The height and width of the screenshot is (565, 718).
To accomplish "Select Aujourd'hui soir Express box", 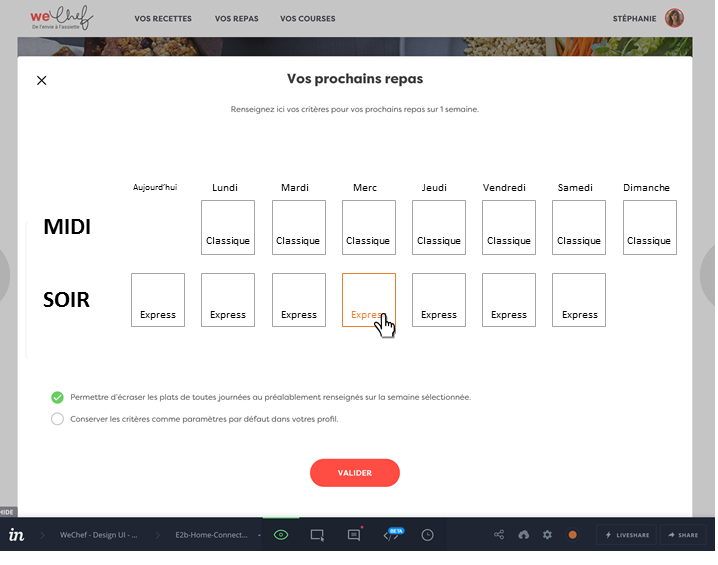I will pos(158,300).
